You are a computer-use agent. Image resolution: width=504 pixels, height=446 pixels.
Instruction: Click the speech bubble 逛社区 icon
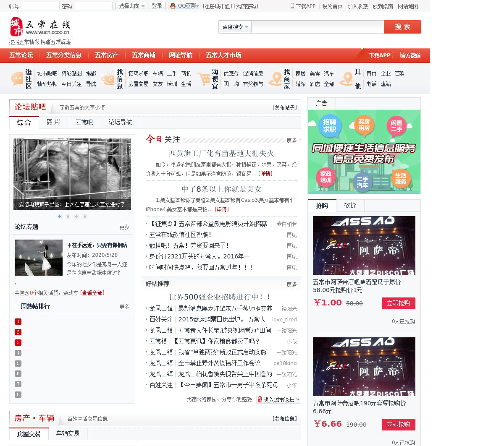tap(17, 79)
